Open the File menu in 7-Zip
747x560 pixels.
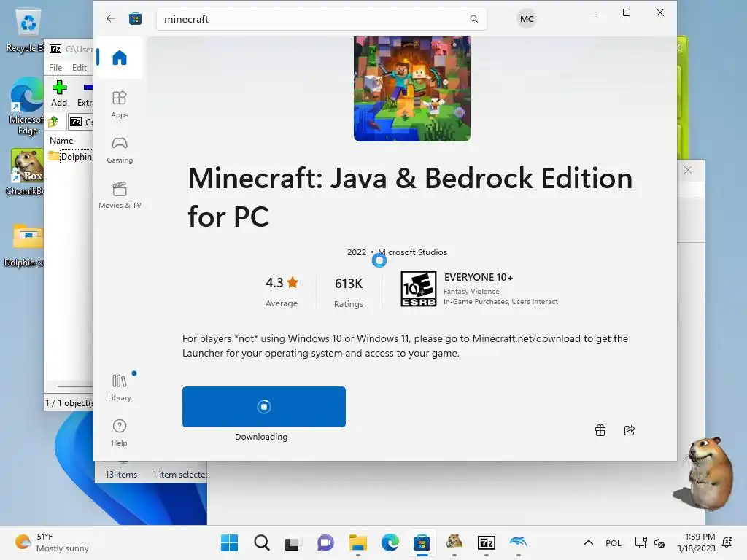point(55,68)
